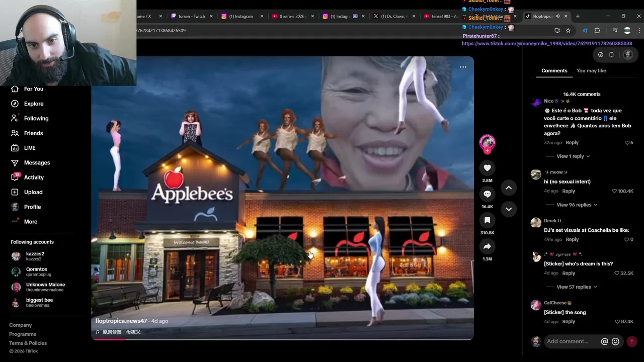644x362 pixels.
Task: Expand View 1 reply under Nico
Action: pos(573,156)
